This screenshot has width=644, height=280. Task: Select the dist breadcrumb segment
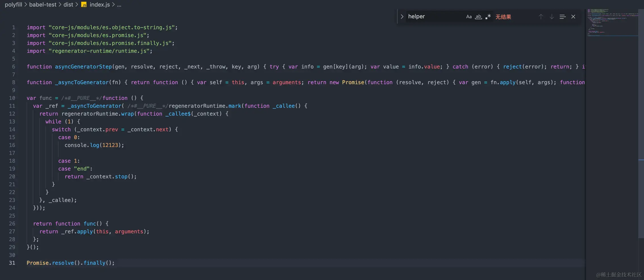point(68,5)
